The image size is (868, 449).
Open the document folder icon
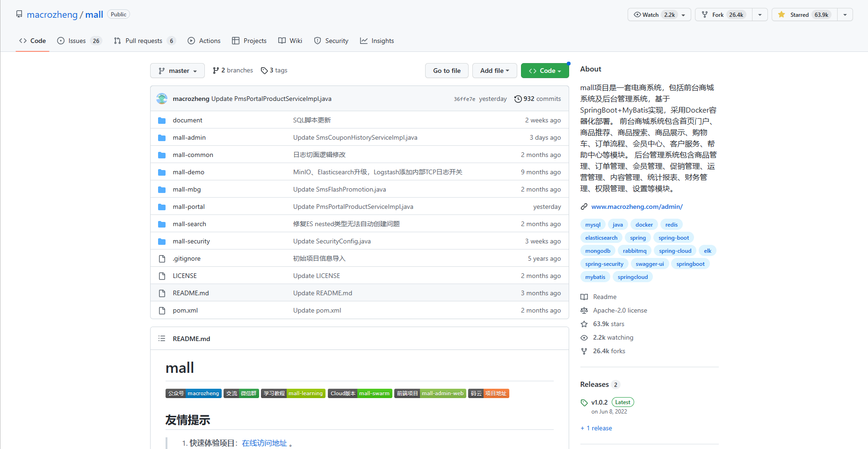click(162, 120)
